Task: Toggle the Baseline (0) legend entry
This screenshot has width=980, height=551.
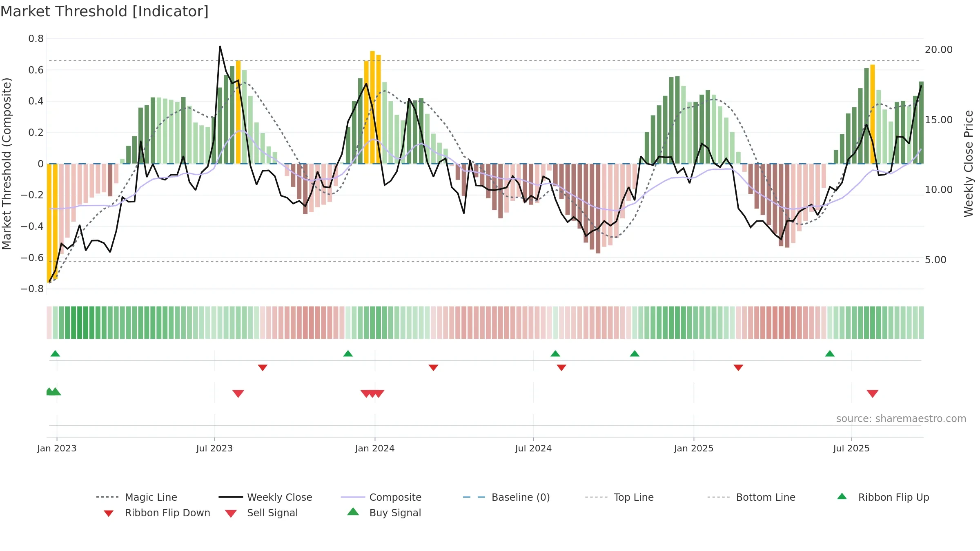Action: (x=506, y=497)
